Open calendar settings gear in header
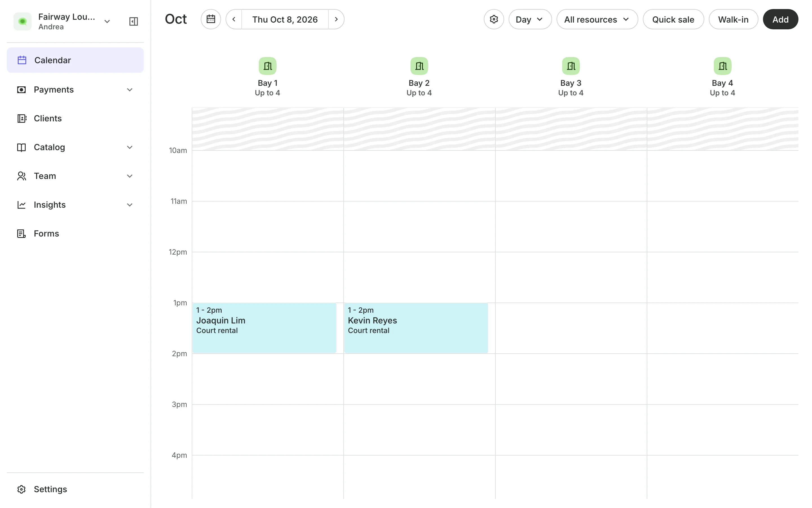812x508 pixels. pyautogui.click(x=494, y=19)
